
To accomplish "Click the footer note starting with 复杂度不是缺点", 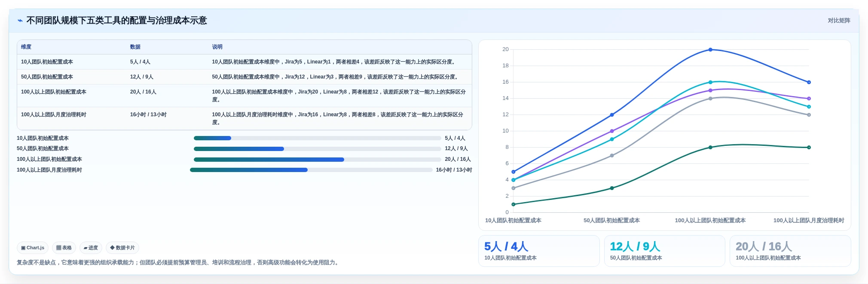I will pos(178,263).
